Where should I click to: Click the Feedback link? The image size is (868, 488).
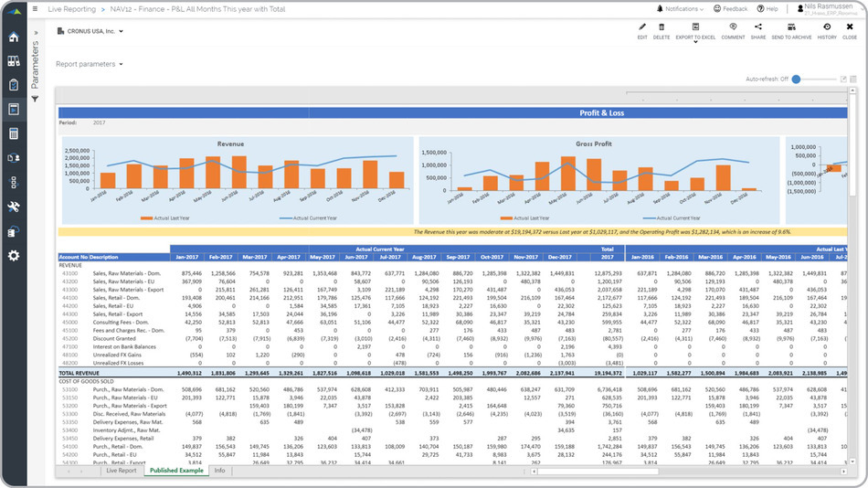tap(729, 8)
